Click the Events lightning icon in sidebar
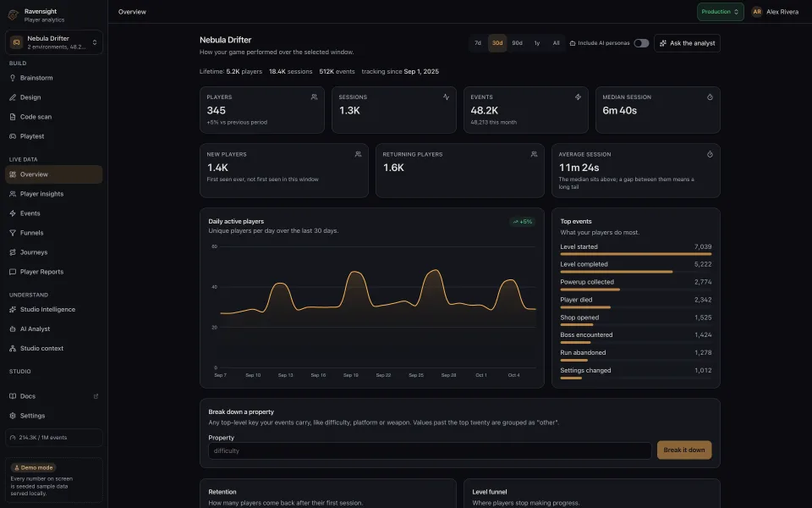The height and width of the screenshot is (508, 812). (x=13, y=213)
